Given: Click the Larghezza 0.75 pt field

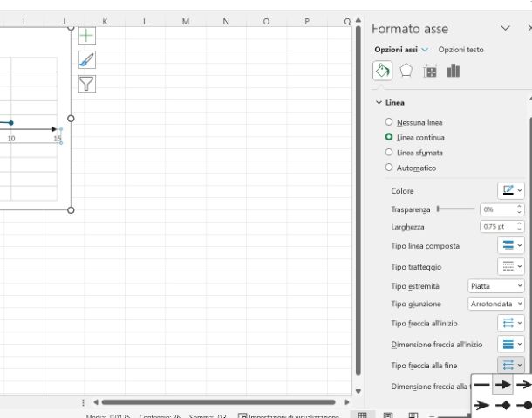Looking at the screenshot, I should click(498, 227).
